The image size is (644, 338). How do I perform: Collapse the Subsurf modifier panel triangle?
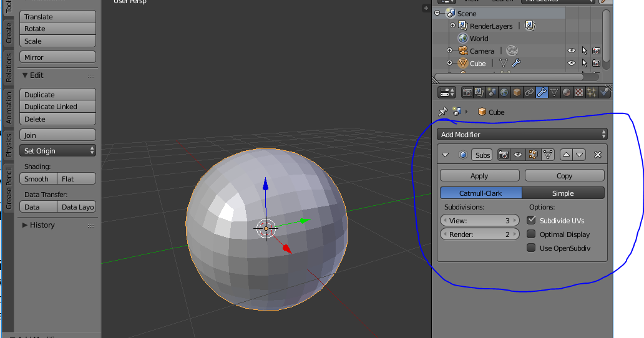[445, 155]
